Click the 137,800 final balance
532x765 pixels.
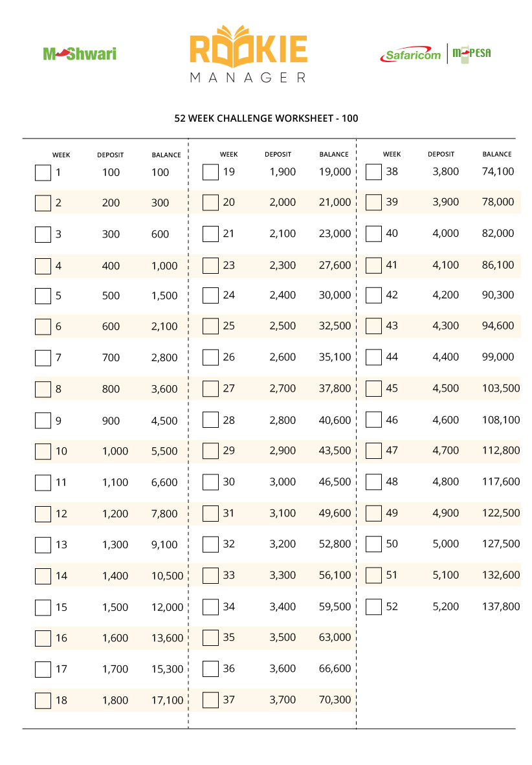point(501,606)
